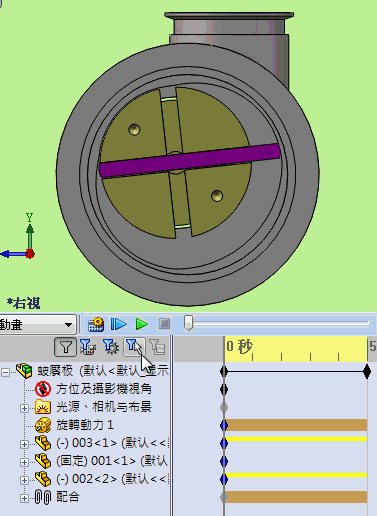
Task: Click 002<2> blue keyframe
Action: click(224, 479)
